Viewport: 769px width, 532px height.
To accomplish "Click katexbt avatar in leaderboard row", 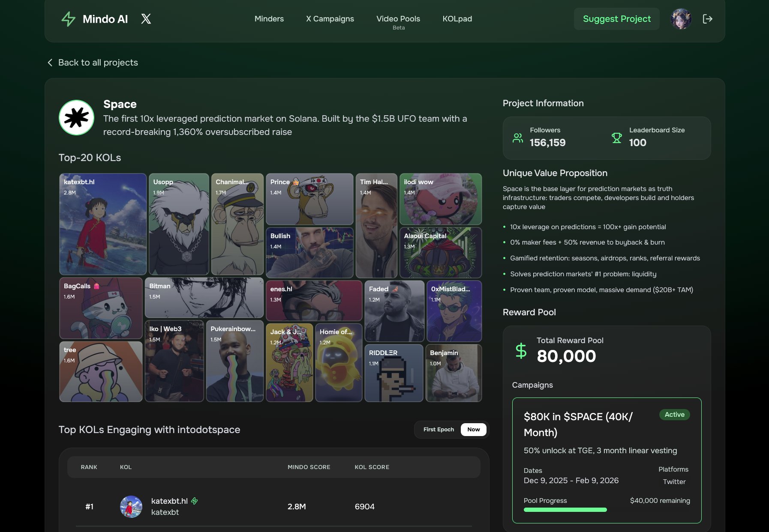I will pos(131,507).
